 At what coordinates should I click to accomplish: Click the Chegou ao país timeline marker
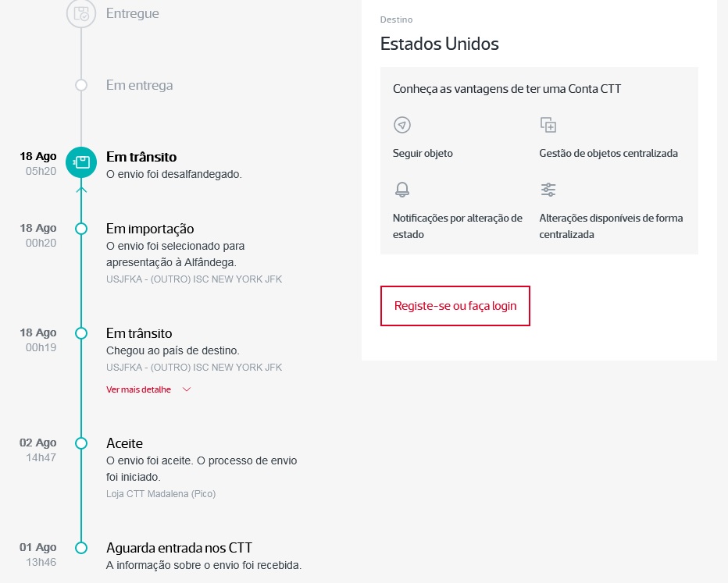81,333
